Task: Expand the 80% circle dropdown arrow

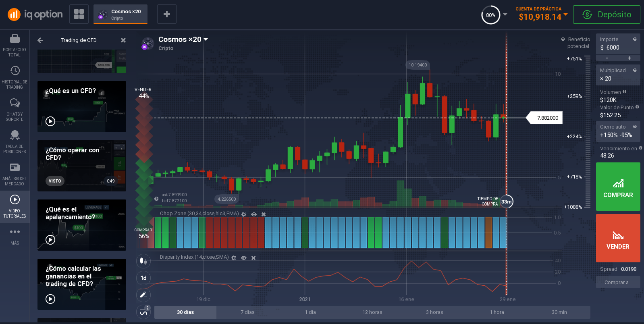Action: (x=505, y=15)
